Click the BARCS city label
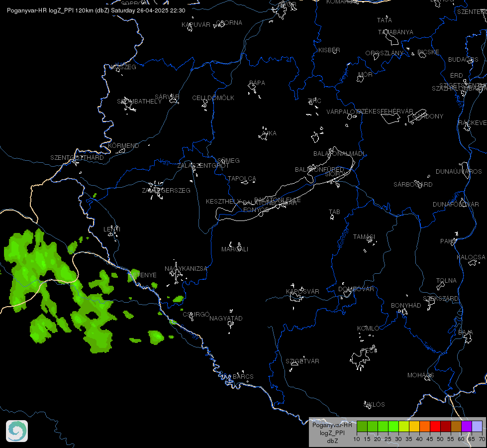The height and width of the screenshot is (448, 487). pos(243,377)
